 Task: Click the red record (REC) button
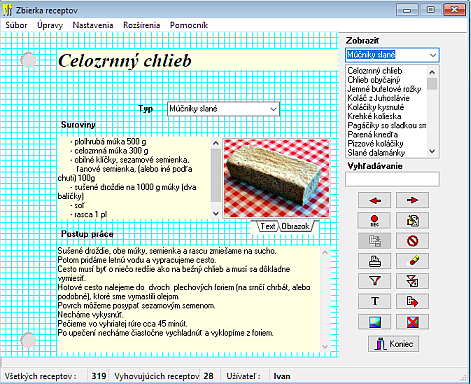374,221
